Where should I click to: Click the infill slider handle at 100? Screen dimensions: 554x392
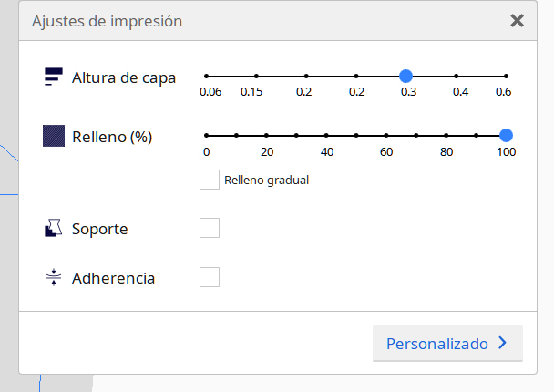(x=506, y=136)
